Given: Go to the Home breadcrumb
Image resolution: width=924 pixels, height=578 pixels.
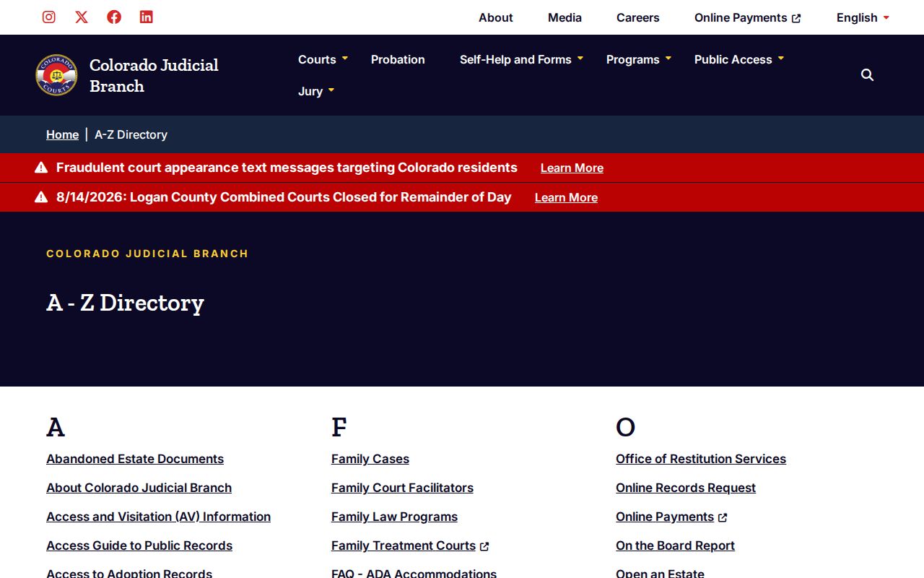Looking at the screenshot, I should click(x=62, y=134).
